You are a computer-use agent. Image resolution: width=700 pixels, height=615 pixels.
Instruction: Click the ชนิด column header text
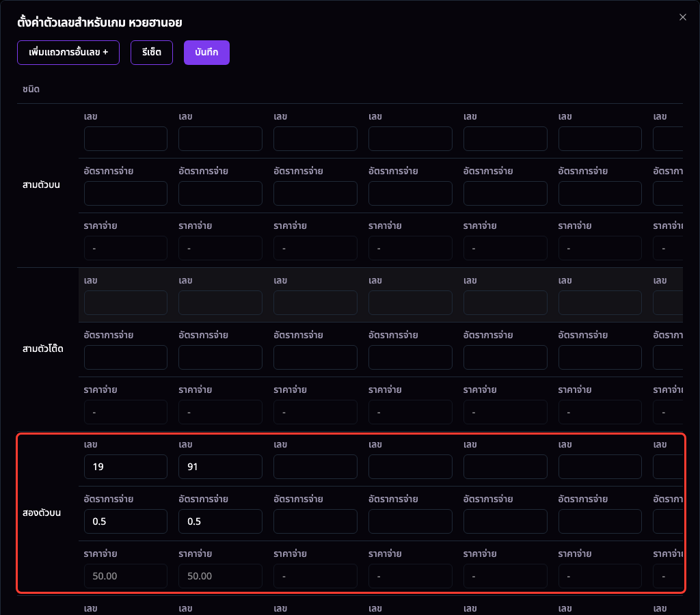[31, 90]
